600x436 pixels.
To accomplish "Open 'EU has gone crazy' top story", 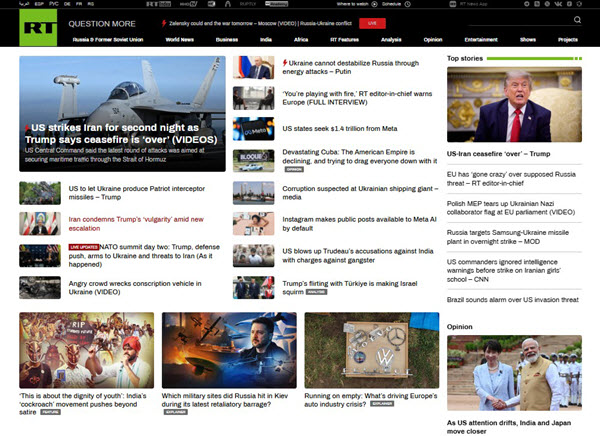I will coord(511,178).
